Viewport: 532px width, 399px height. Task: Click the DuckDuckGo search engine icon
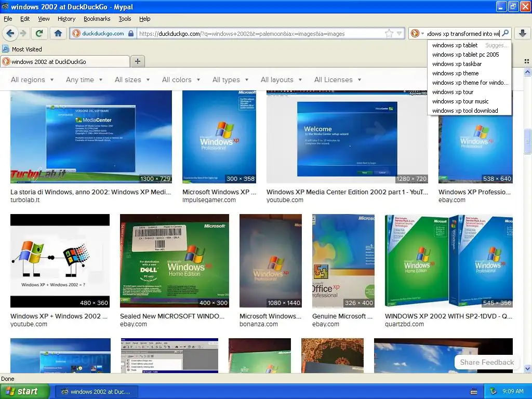pyautogui.click(x=415, y=33)
